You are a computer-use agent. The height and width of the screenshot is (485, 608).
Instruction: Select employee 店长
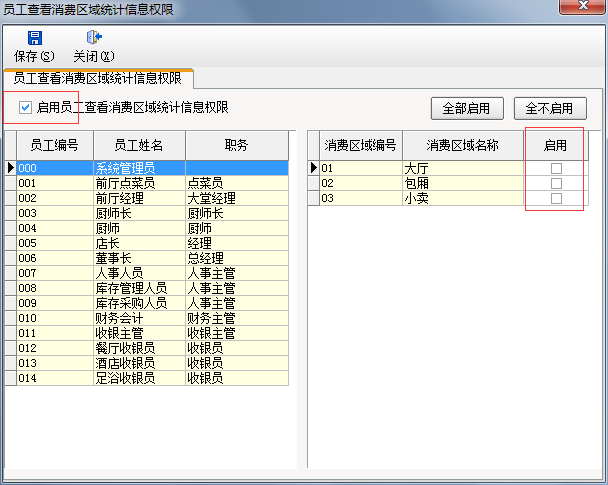click(139, 243)
